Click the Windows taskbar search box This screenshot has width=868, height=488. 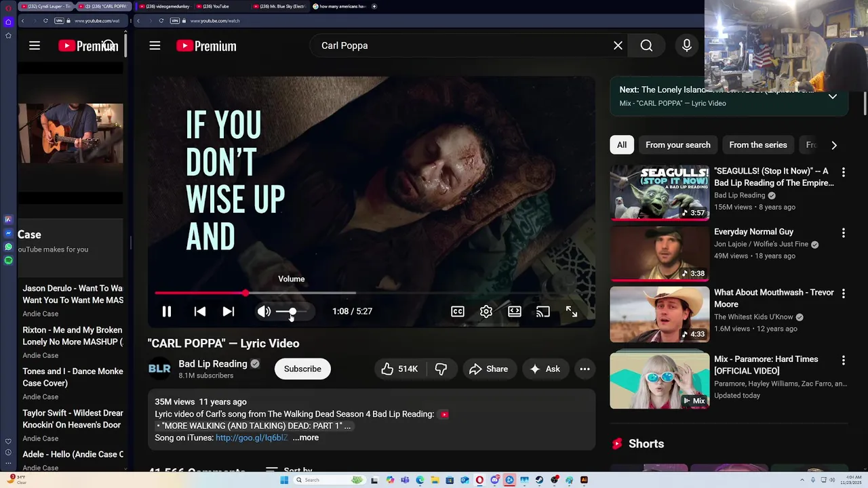pos(330,480)
